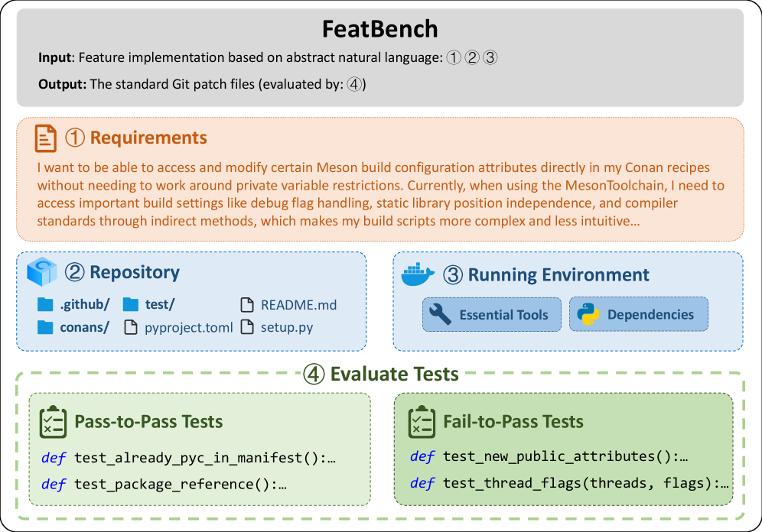Click the README.md file icon
Screen dimensions: 762x532
[x=246, y=305]
